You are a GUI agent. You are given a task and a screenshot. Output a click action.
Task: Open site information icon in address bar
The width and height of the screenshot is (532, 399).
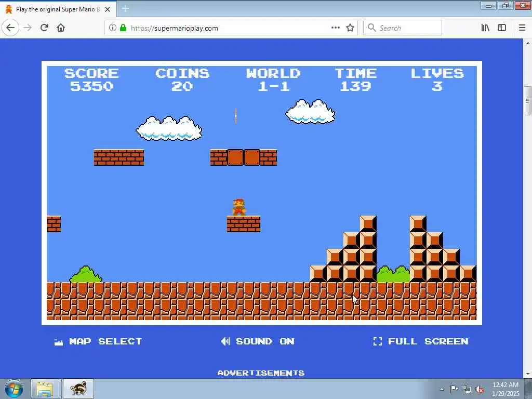click(113, 28)
